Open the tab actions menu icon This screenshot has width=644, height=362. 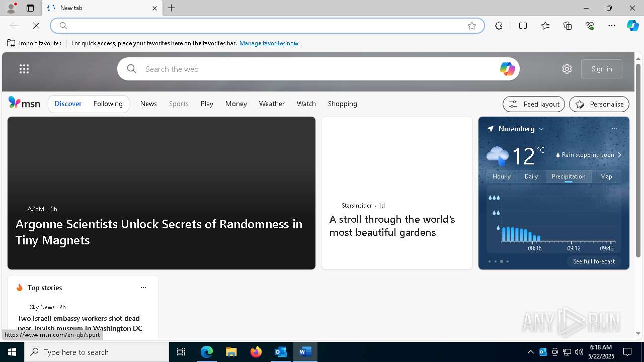click(x=30, y=8)
